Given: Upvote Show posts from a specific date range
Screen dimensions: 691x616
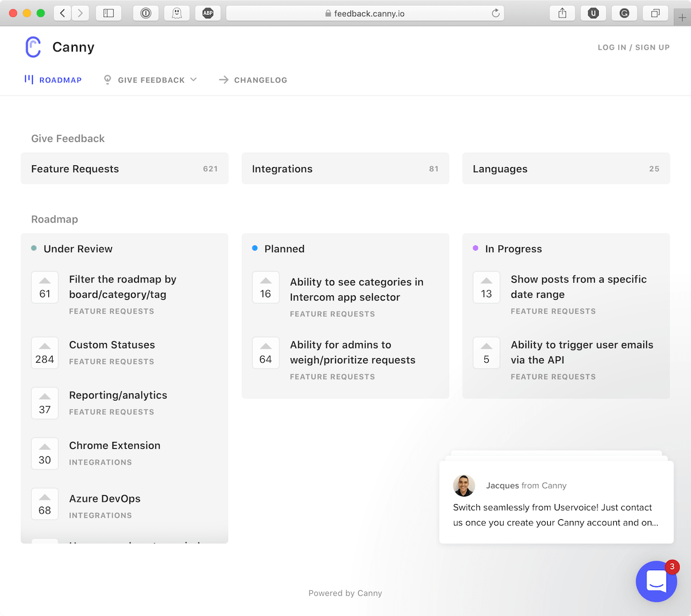Looking at the screenshot, I should click(486, 287).
